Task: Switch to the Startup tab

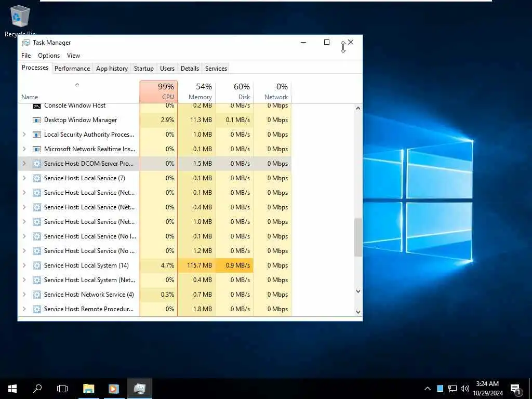Action: [144, 69]
